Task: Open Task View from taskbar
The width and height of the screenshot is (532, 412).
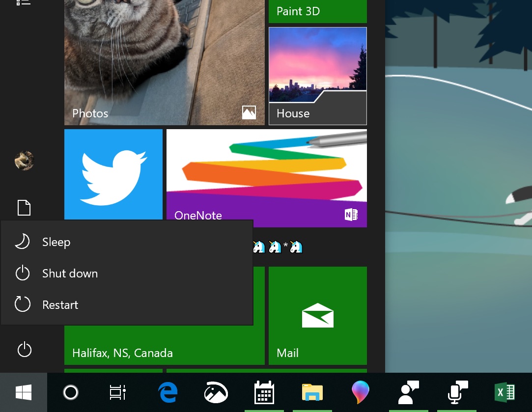Action: (117, 392)
